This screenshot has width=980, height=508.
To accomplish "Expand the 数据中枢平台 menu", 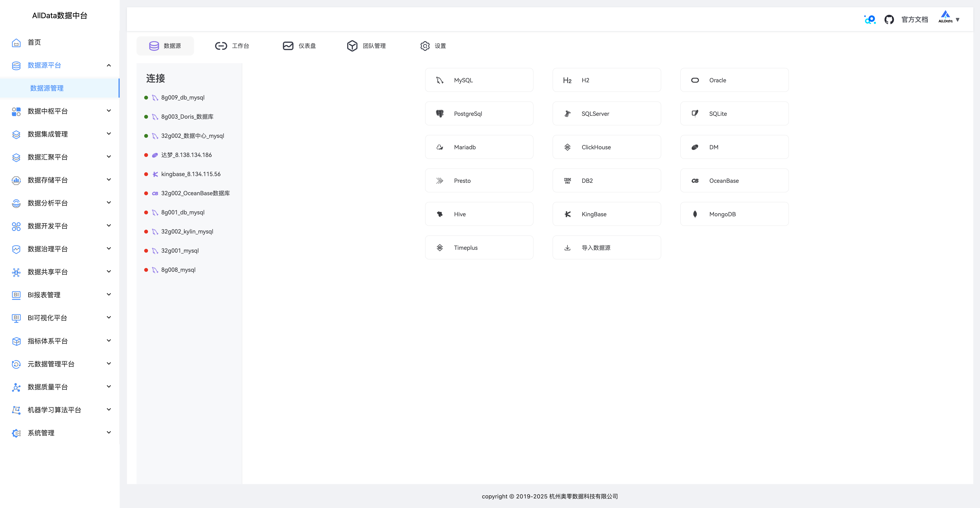I will (60, 111).
